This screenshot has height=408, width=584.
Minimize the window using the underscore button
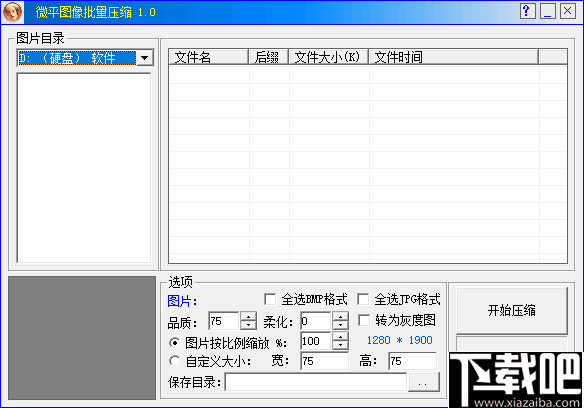(x=548, y=11)
